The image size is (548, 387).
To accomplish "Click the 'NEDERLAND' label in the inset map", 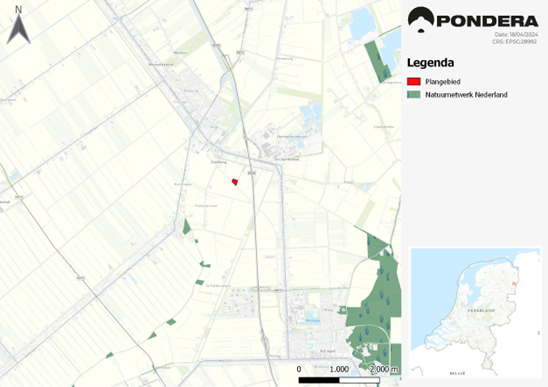I will (481, 310).
